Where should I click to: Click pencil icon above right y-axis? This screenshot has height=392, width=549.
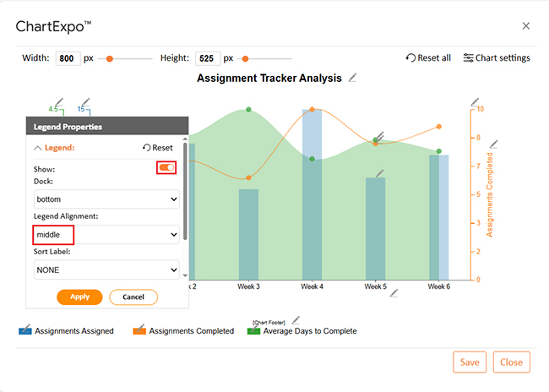click(475, 101)
